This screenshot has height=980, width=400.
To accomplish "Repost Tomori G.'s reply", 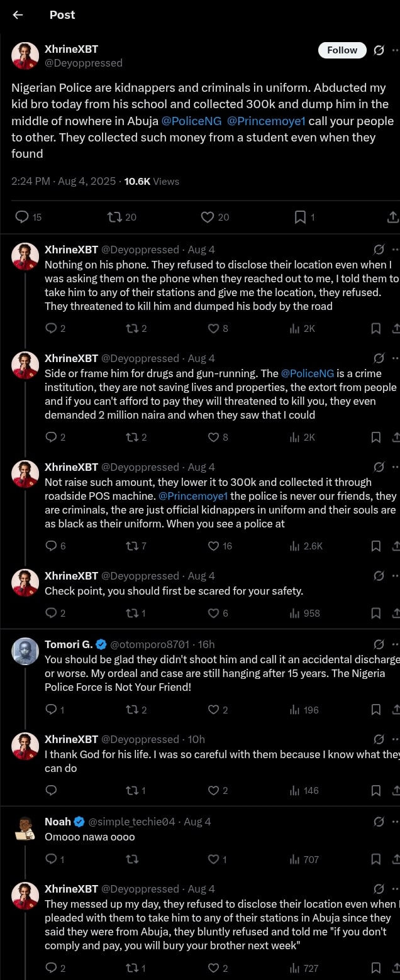I will pos(132,710).
